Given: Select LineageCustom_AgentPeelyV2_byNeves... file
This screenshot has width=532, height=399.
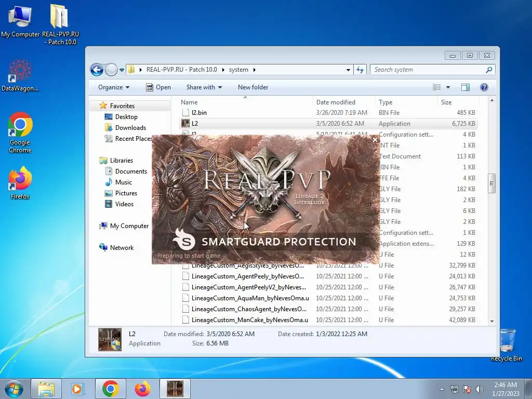Looking at the screenshot, I should click(328, 287).
